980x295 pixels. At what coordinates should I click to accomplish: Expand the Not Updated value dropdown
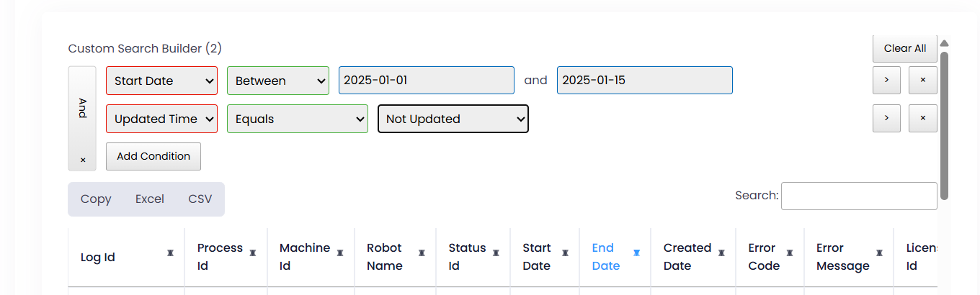tap(453, 119)
